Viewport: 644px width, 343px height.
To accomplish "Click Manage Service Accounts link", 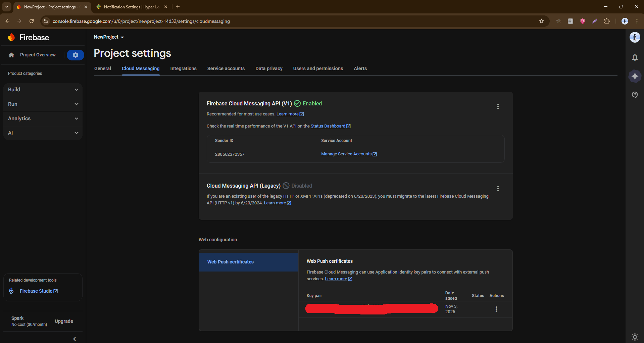I will tap(349, 154).
